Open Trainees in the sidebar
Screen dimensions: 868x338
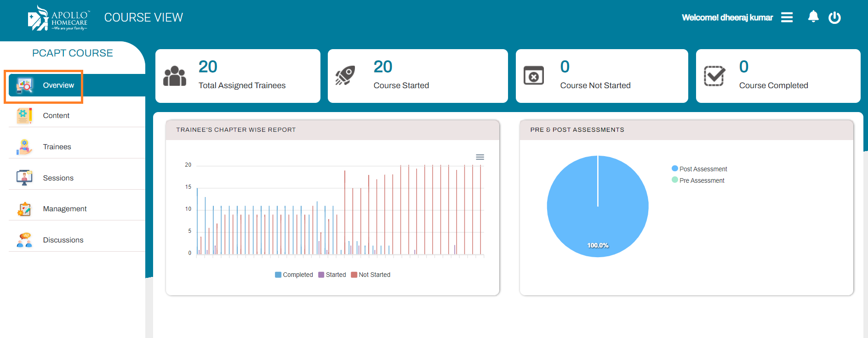[x=77, y=147]
